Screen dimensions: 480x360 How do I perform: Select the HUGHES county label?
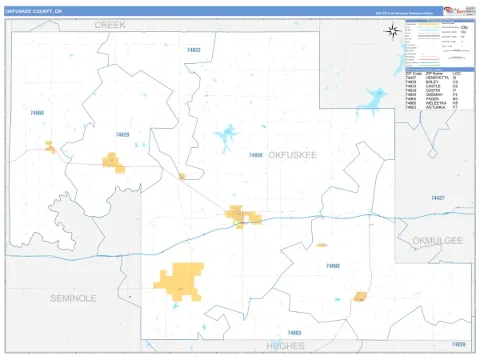pos(285,346)
